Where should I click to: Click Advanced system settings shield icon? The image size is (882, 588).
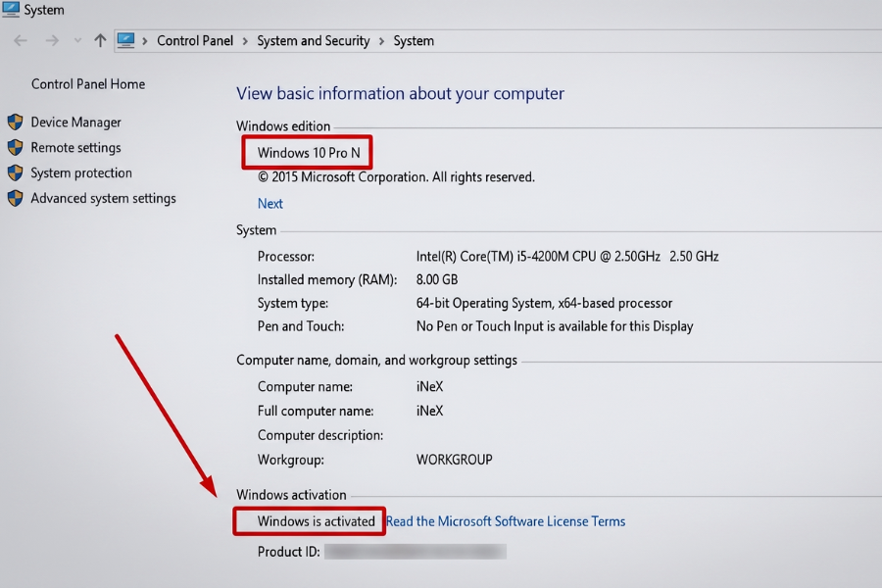tap(15, 198)
